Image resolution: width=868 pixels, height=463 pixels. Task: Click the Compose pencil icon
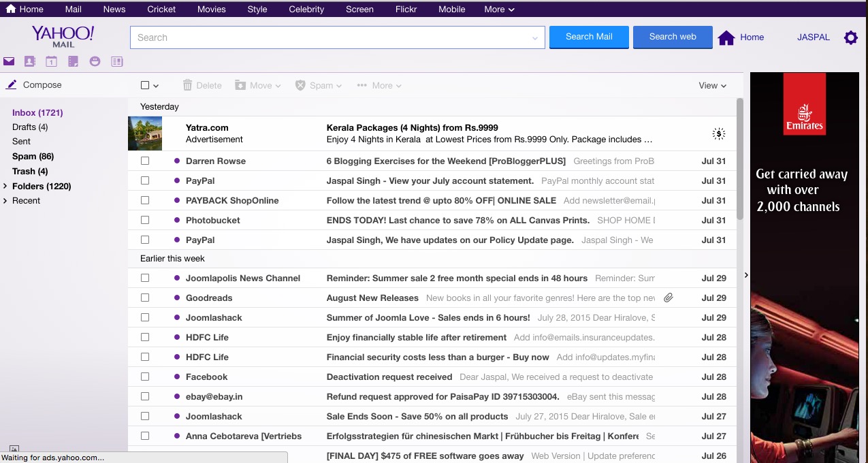coord(11,85)
